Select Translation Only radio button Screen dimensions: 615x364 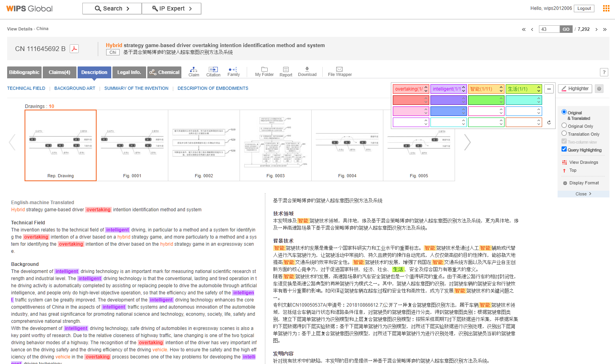click(x=564, y=133)
